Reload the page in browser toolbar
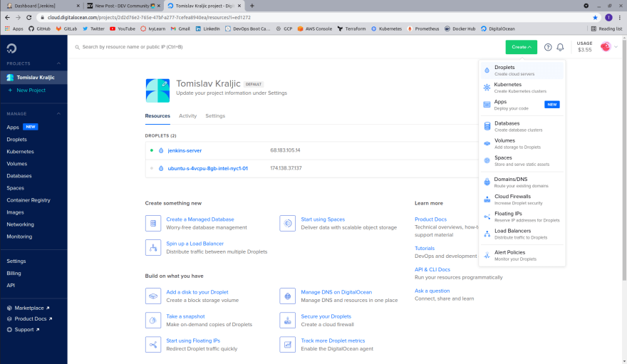This screenshot has width=627, height=364. [28, 18]
